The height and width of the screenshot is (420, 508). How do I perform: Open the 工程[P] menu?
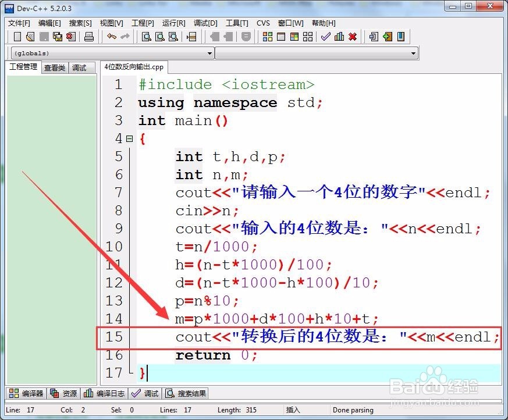pyautogui.click(x=143, y=23)
